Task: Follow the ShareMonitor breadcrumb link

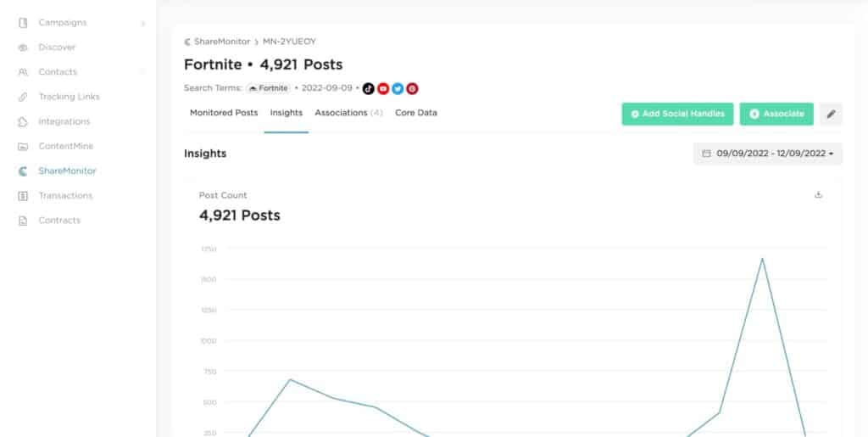Action: [222, 42]
